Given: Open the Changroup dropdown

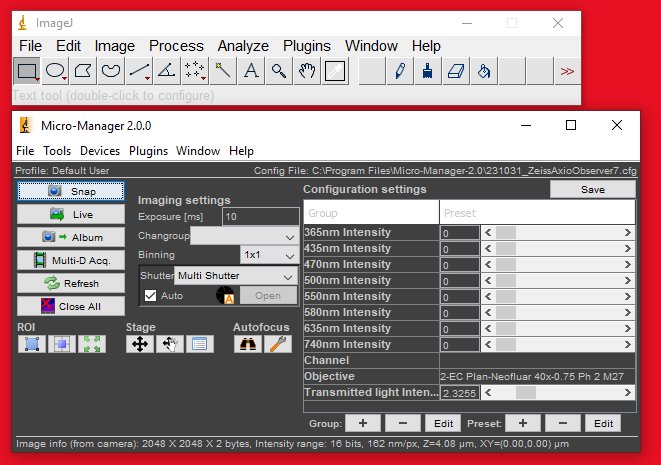Looking at the screenshot, I should pyautogui.click(x=244, y=236).
